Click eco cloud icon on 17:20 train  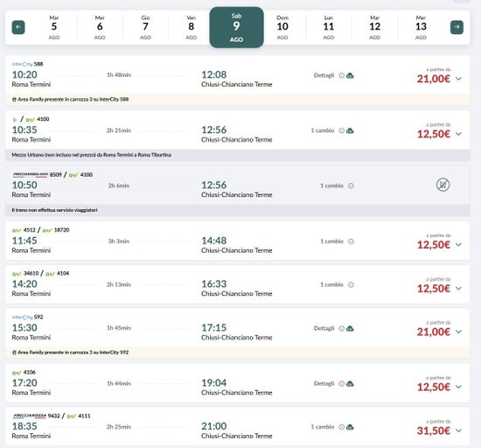[350, 383]
